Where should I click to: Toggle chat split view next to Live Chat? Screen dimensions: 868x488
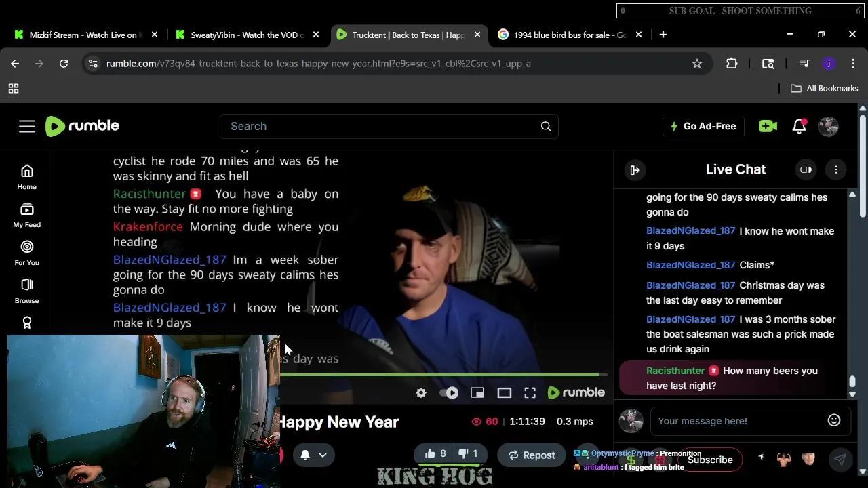pyautogui.click(x=806, y=169)
